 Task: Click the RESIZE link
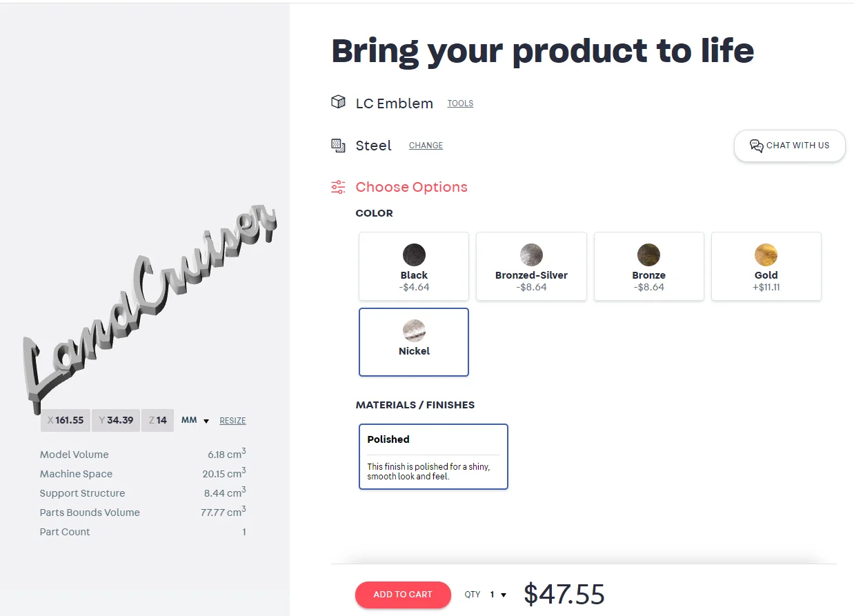pos(232,421)
